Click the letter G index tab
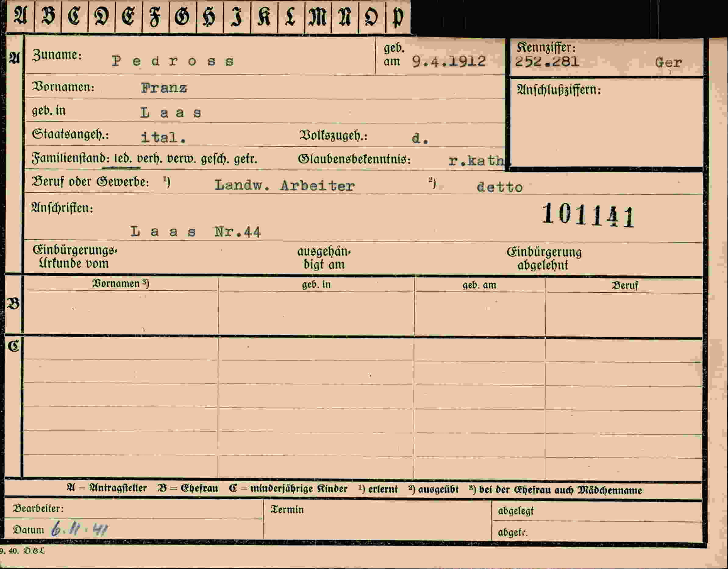Image resolution: width=728 pixels, height=569 pixels. point(182,17)
